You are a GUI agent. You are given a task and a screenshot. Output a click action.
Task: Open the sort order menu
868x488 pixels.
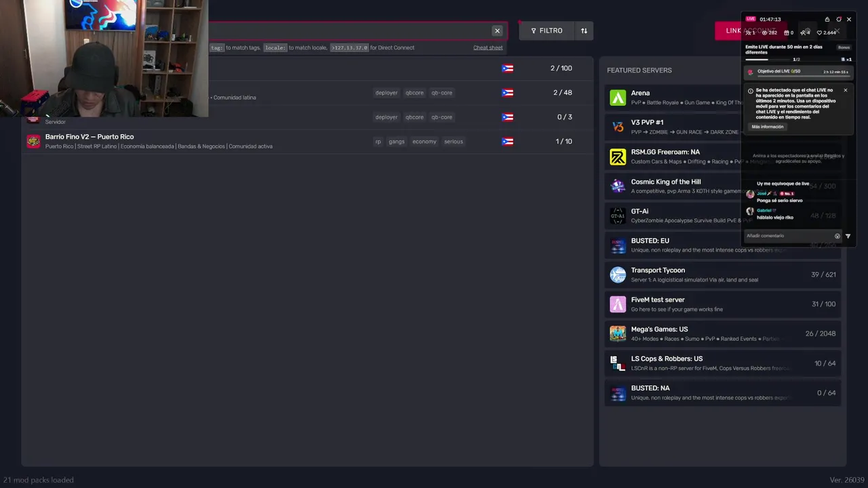(584, 30)
